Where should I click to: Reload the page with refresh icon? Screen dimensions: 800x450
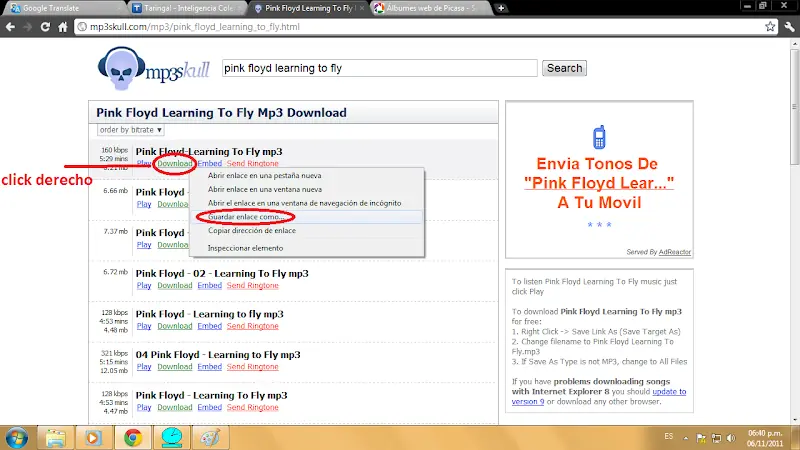coord(45,27)
